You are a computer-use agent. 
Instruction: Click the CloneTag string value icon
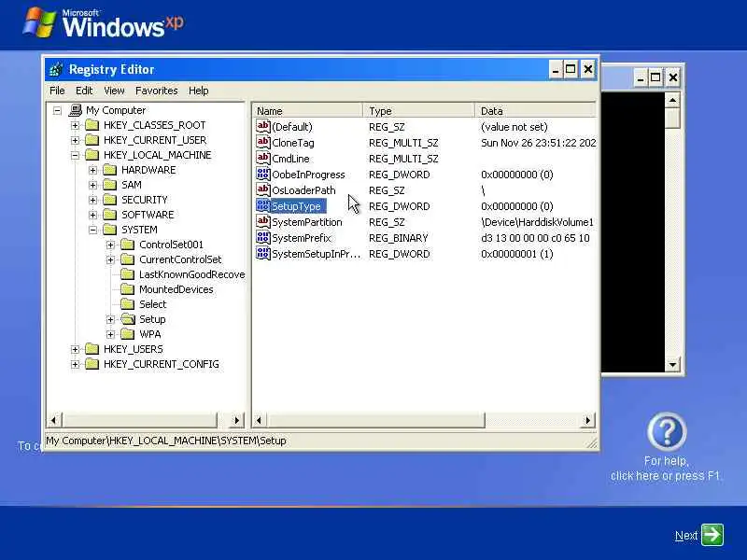(x=263, y=143)
